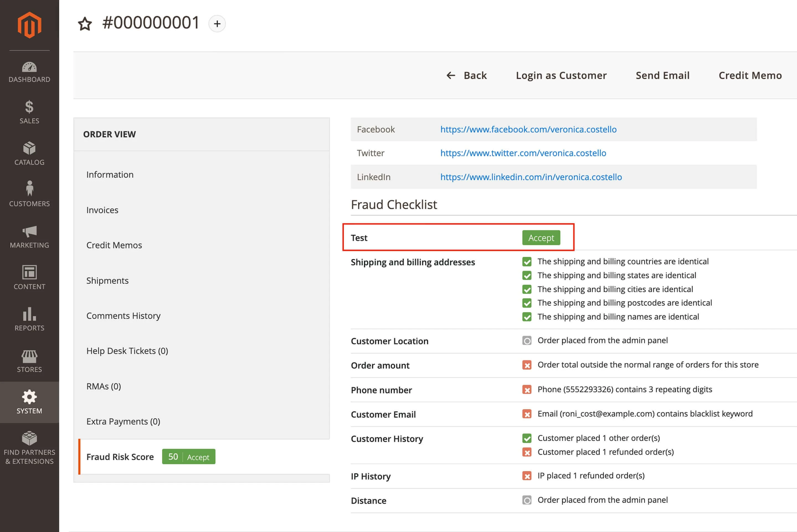
Task: Open the Facebook profile link
Action: click(528, 129)
